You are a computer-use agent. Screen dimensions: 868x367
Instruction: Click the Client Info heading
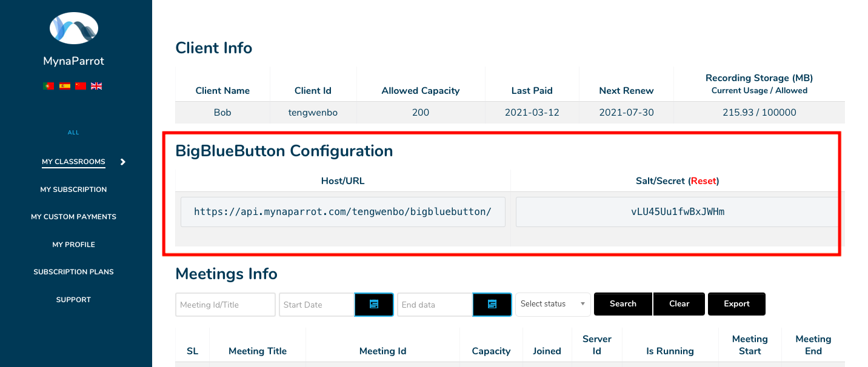213,48
